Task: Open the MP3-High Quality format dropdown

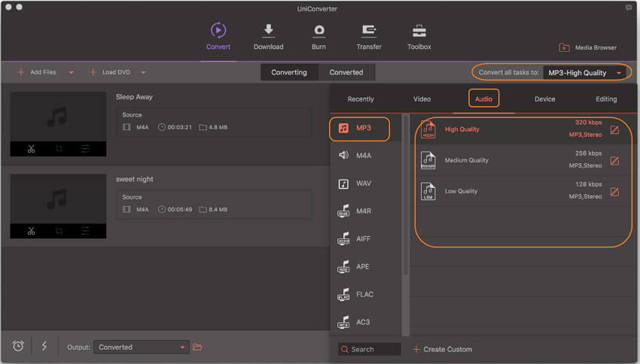Action: coord(584,72)
